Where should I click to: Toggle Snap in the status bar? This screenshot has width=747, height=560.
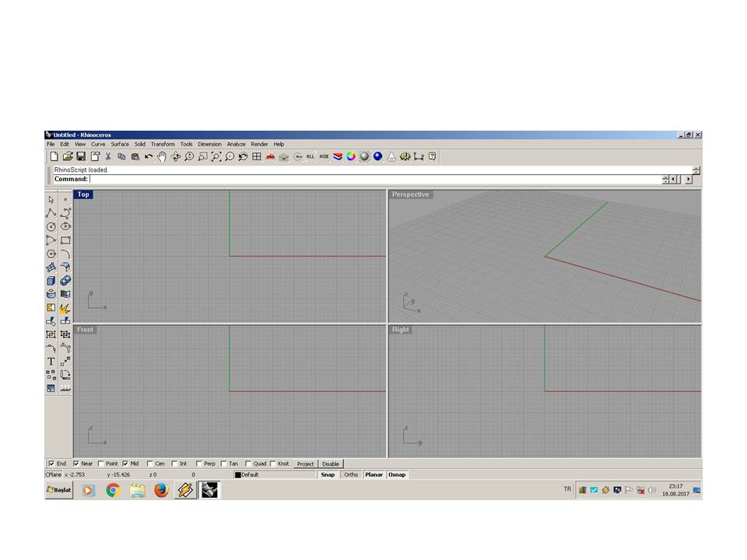[x=328, y=474]
